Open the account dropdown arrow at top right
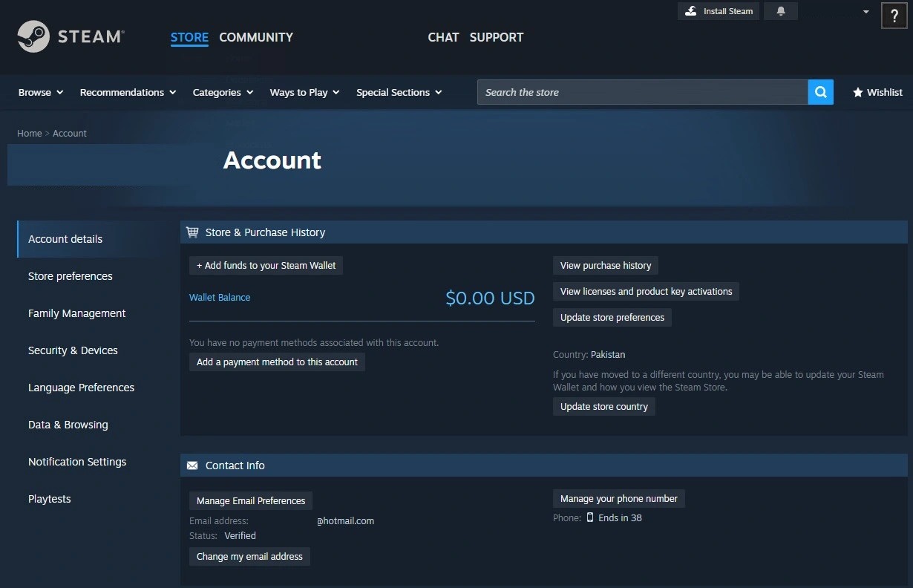This screenshot has width=913, height=588. 866,12
